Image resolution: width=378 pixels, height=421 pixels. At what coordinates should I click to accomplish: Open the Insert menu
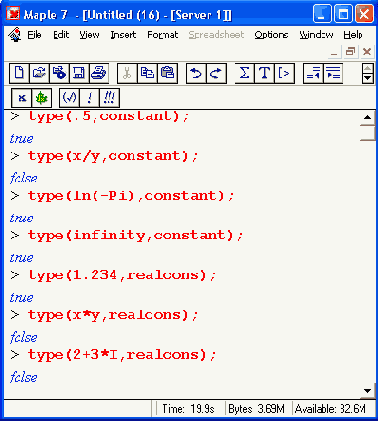pos(123,35)
